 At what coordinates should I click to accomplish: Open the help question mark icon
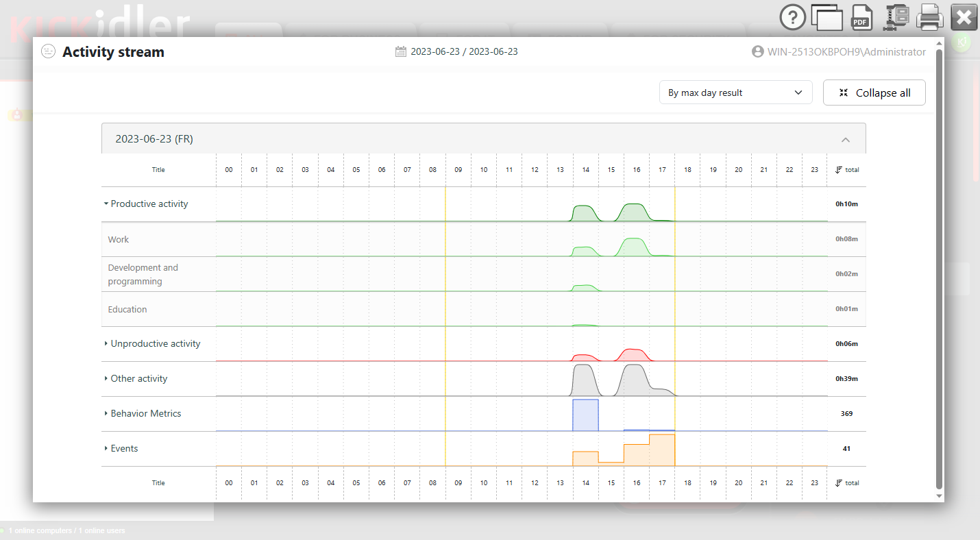[793, 17]
